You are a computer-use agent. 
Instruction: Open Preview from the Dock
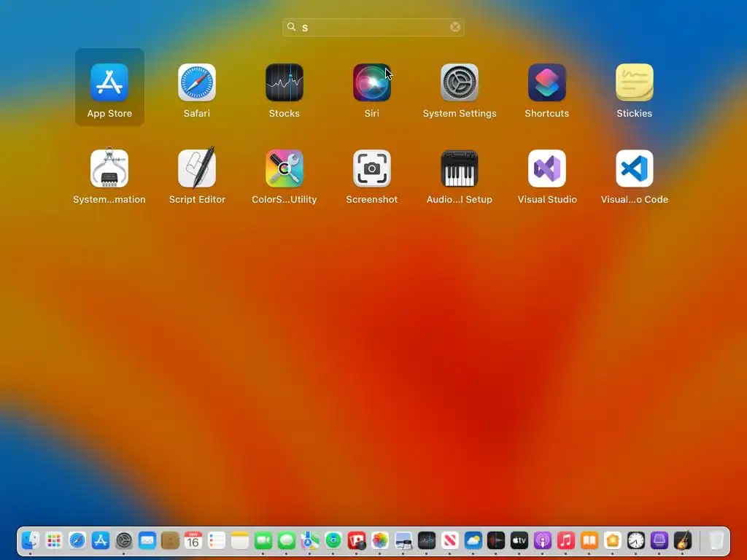point(403,540)
